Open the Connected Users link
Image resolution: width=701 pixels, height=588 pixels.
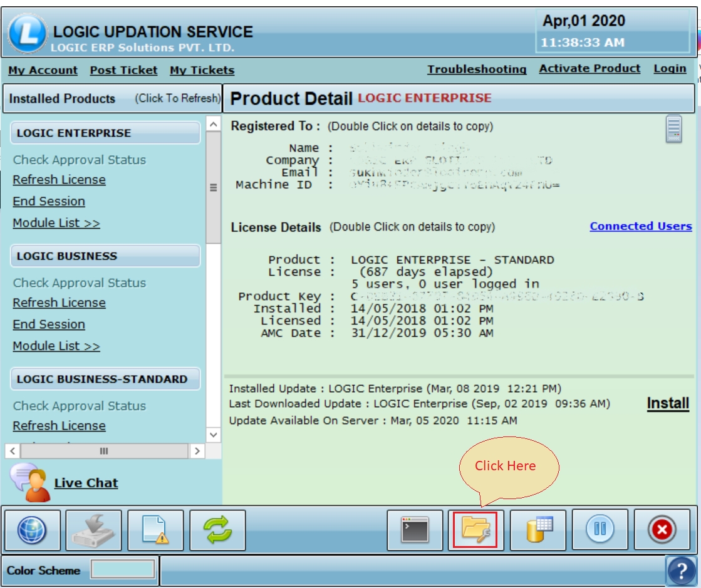pos(640,226)
